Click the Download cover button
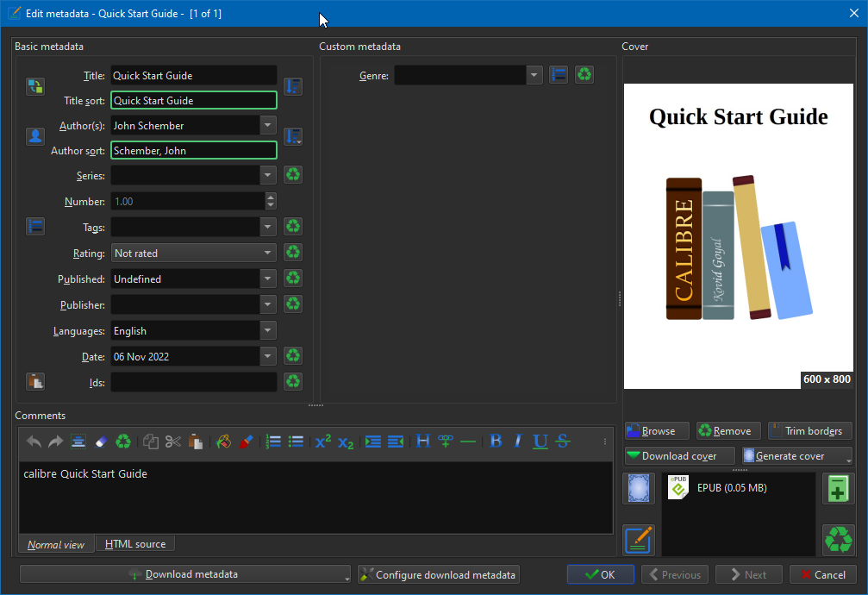The image size is (868, 595). click(x=680, y=456)
